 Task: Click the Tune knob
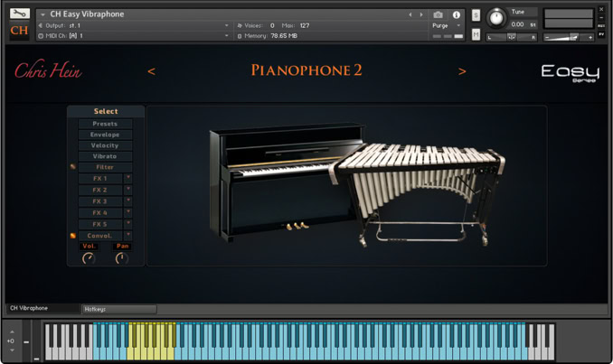click(x=496, y=17)
